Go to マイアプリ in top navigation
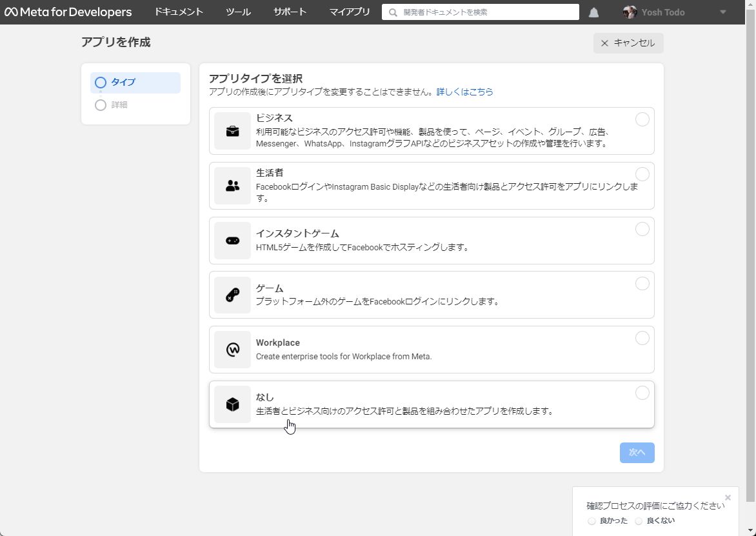 coord(350,12)
